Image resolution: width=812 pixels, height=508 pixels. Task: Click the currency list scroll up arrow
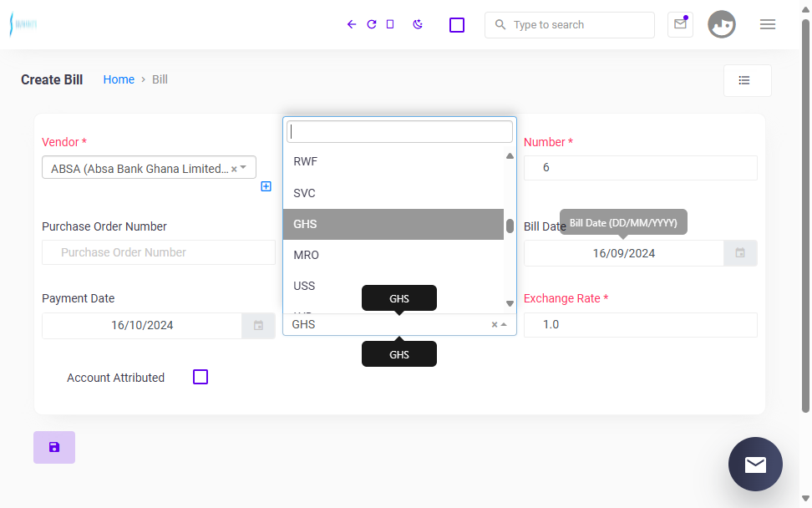click(x=510, y=156)
